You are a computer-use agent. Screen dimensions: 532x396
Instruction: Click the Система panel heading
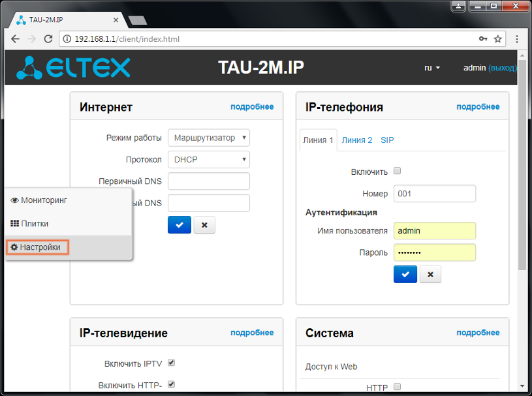click(x=330, y=333)
